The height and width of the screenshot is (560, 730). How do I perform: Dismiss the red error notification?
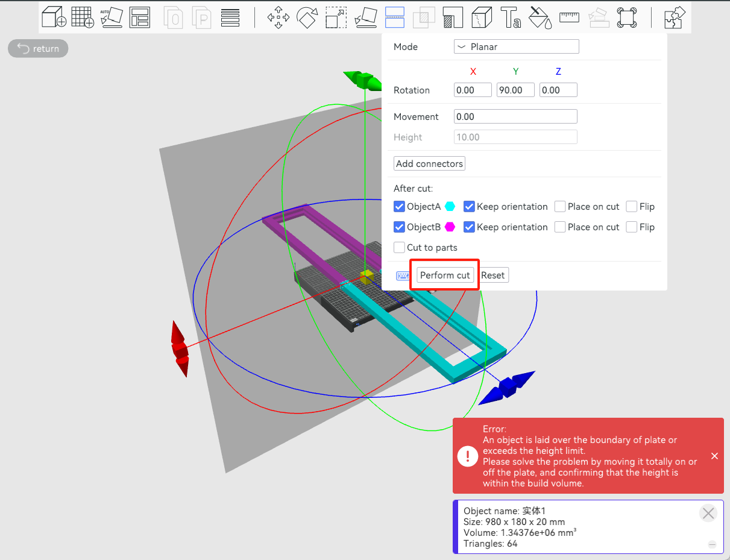coord(714,456)
